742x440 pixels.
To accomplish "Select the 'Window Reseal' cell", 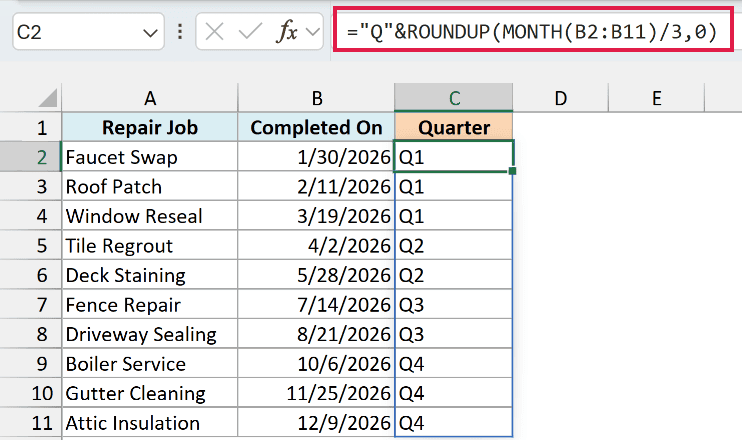I will tap(150, 216).
